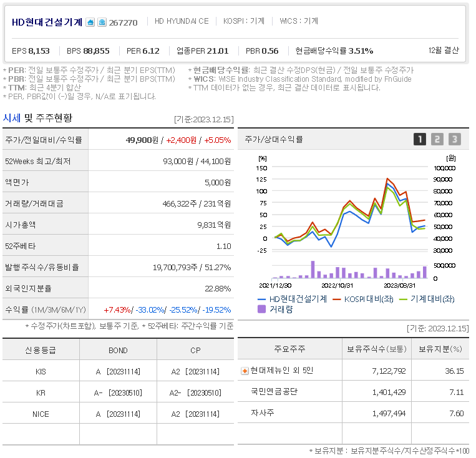This screenshot has height=458, width=476.
Task: Click the stock code 267270
Action: 124,23
